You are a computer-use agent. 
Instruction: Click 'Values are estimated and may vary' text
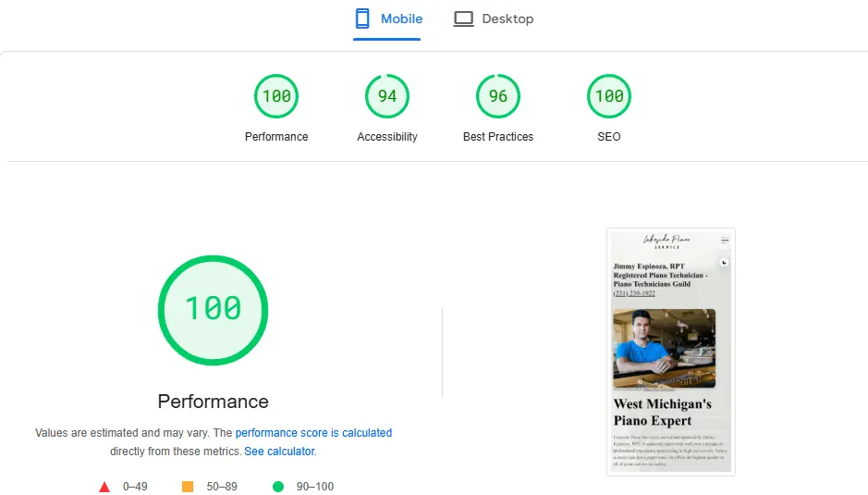(x=122, y=433)
